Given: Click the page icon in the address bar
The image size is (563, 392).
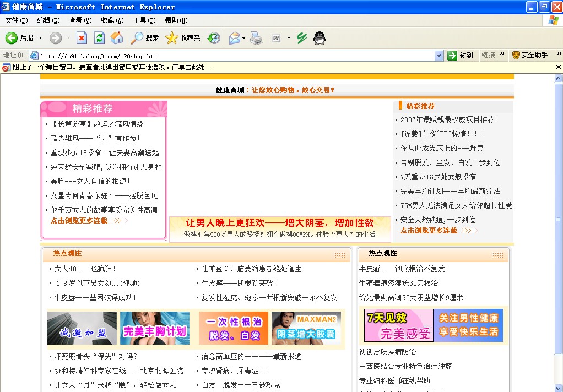Looking at the screenshot, I should pos(35,56).
